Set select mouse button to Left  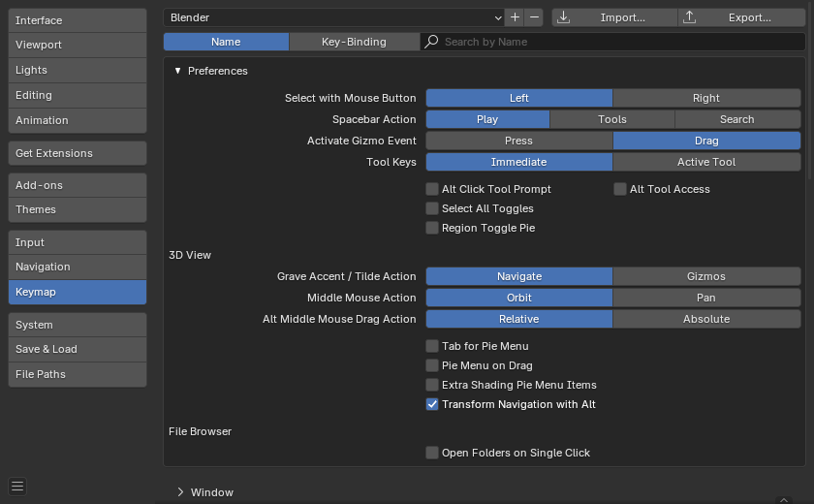click(519, 98)
